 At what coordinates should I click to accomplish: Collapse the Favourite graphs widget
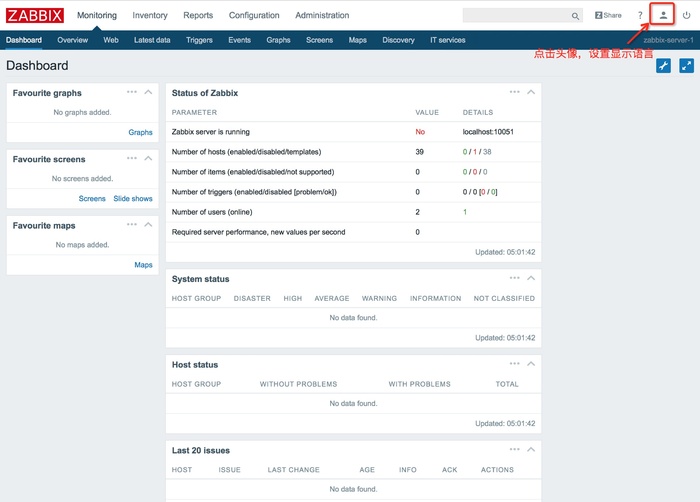(148, 92)
